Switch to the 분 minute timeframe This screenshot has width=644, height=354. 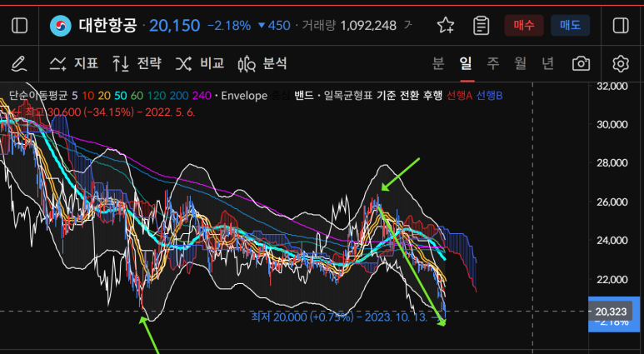pos(439,63)
